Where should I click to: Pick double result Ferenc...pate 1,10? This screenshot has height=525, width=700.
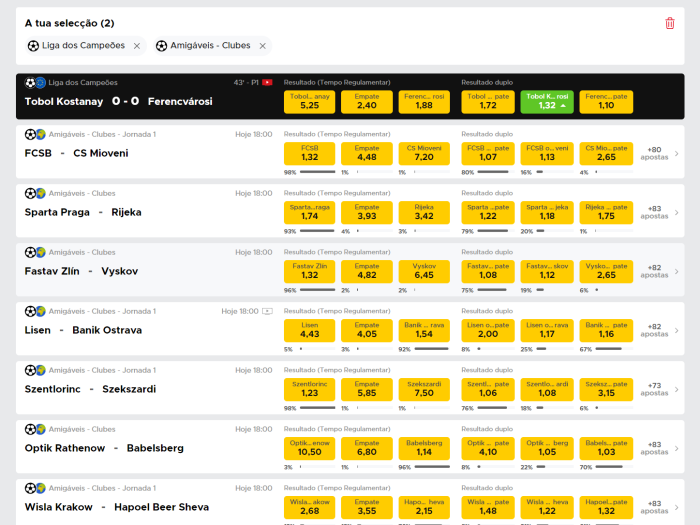pyautogui.click(x=606, y=102)
